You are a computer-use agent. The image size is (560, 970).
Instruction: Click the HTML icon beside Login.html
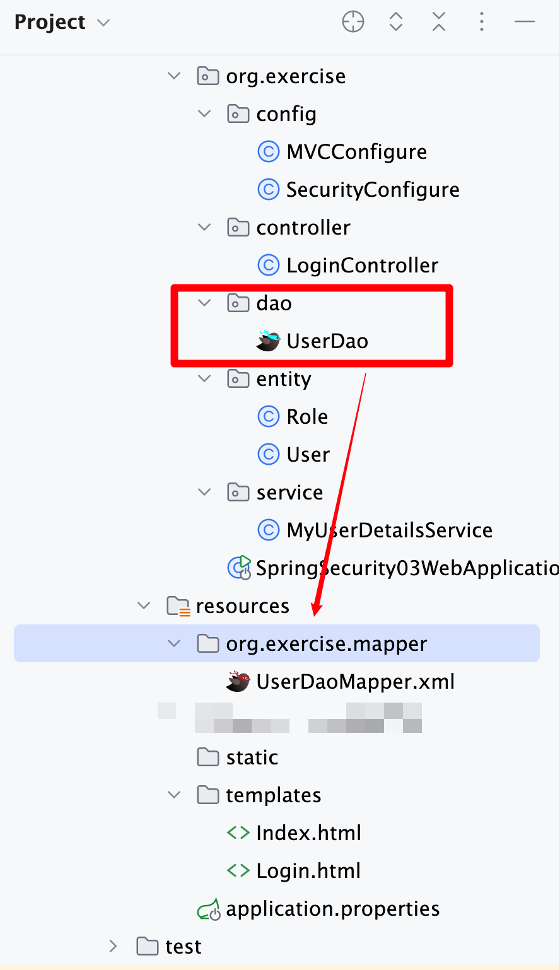[x=238, y=870]
